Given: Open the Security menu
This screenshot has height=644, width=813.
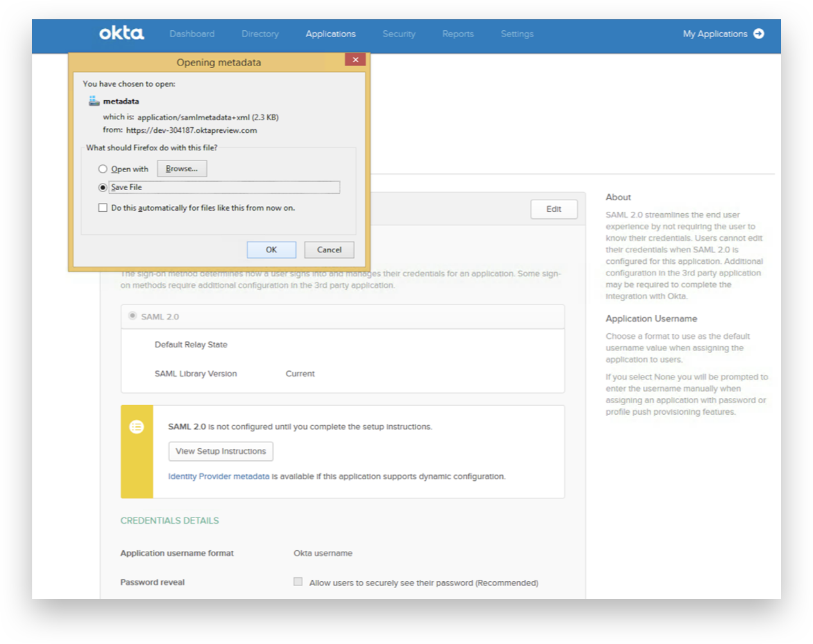Looking at the screenshot, I should [399, 34].
